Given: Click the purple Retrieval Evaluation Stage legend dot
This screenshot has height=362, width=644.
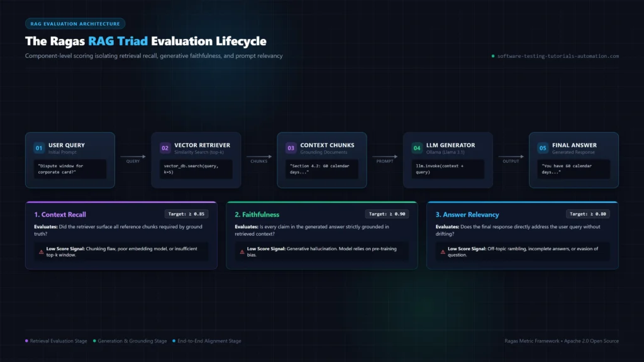Looking at the screenshot, I should pos(26,341).
